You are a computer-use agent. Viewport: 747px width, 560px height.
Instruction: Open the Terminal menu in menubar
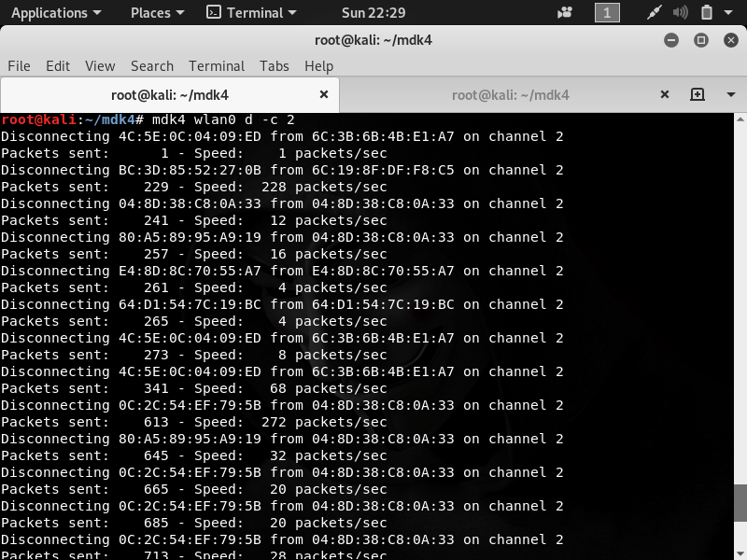tap(217, 65)
